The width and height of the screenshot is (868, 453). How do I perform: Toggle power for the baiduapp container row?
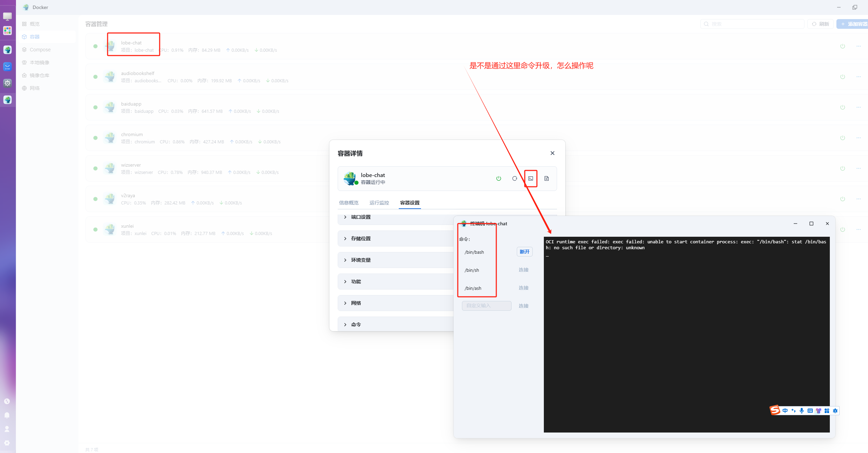coord(842,107)
